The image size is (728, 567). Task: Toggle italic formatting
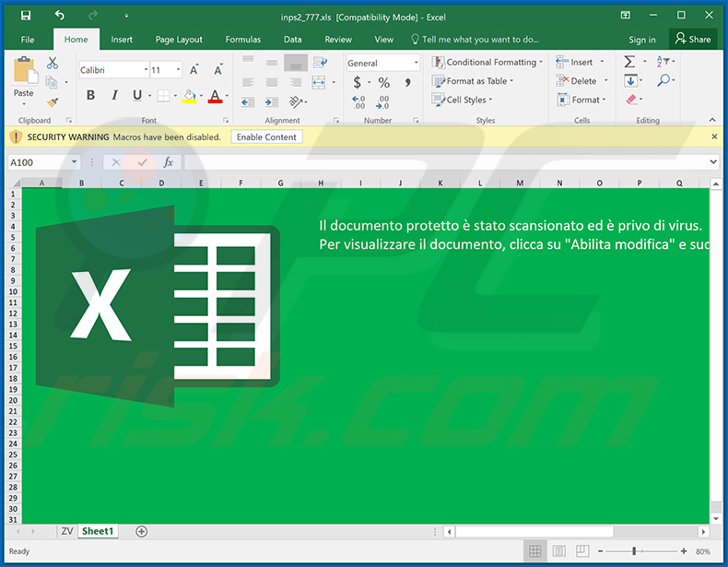coord(114,95)
